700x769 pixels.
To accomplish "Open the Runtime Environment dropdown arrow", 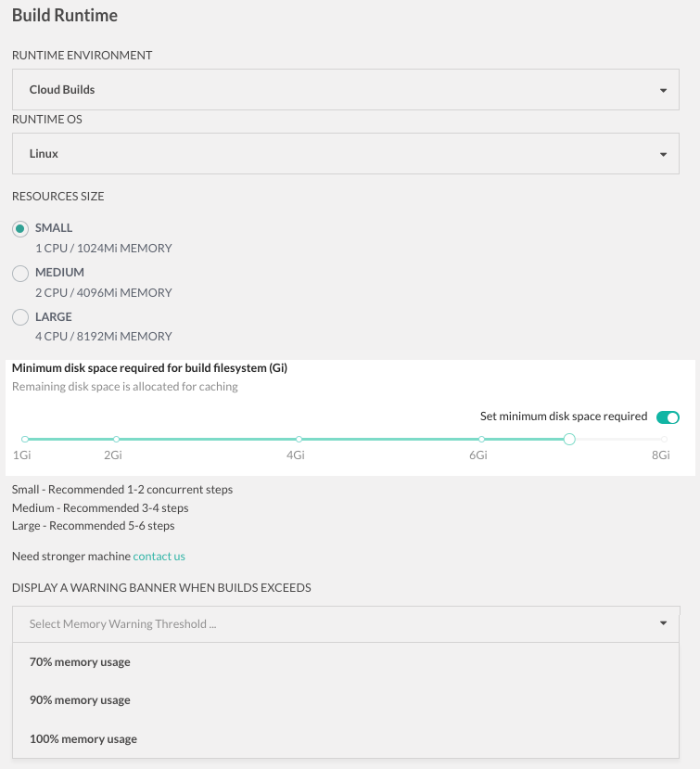I will pos(663,90).
